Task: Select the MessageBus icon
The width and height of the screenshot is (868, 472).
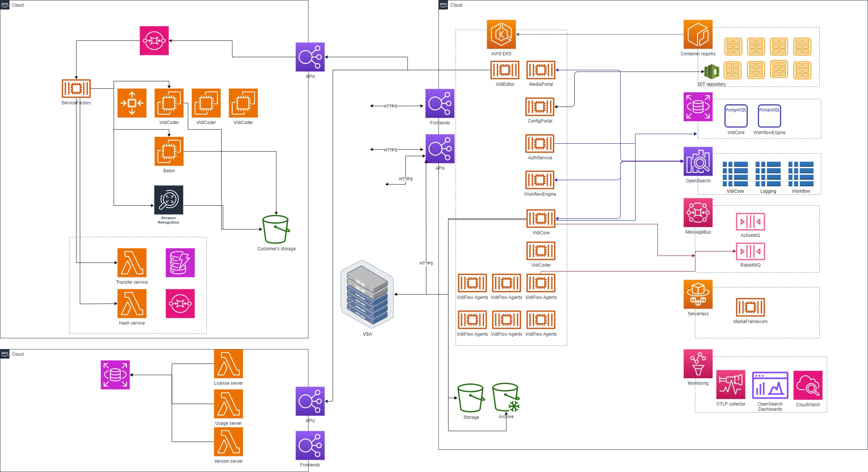Action: [x=698, y=212]
